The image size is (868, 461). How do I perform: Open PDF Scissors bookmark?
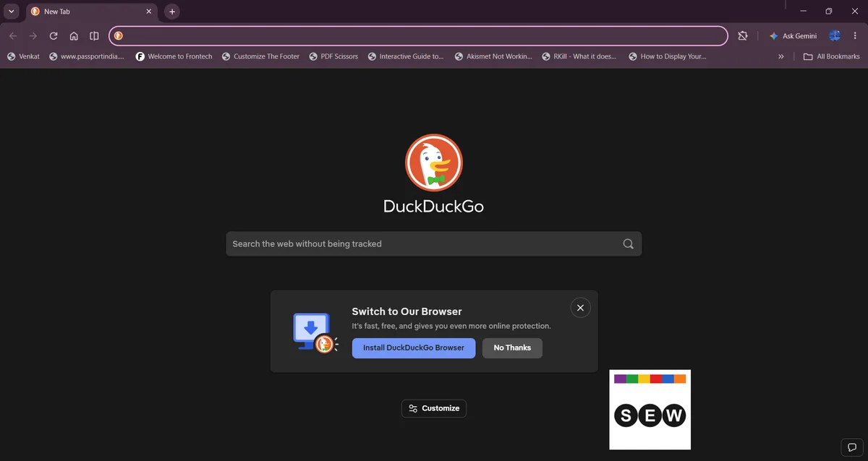pyautogui.click(x=333, y=56)
